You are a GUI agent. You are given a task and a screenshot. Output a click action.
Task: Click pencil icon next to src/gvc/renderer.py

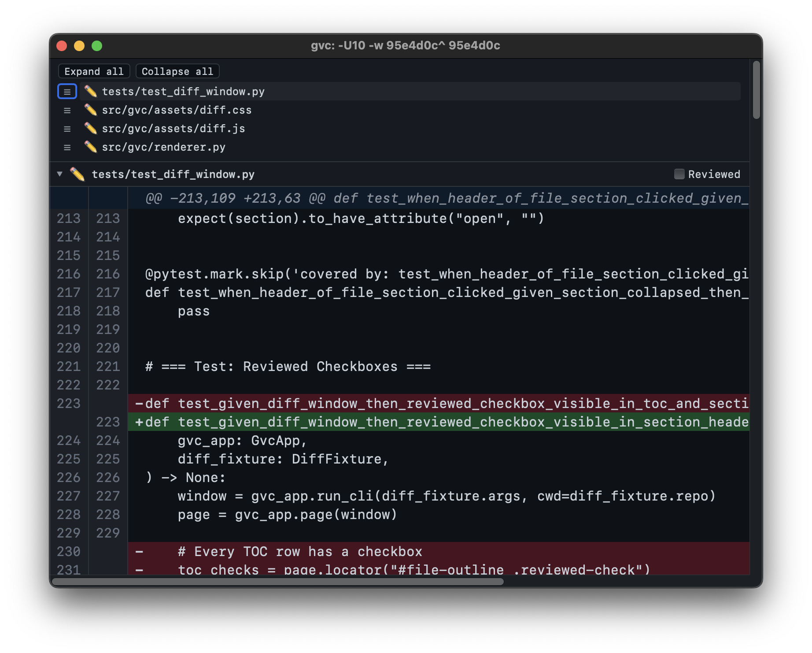tap(91, 147)
